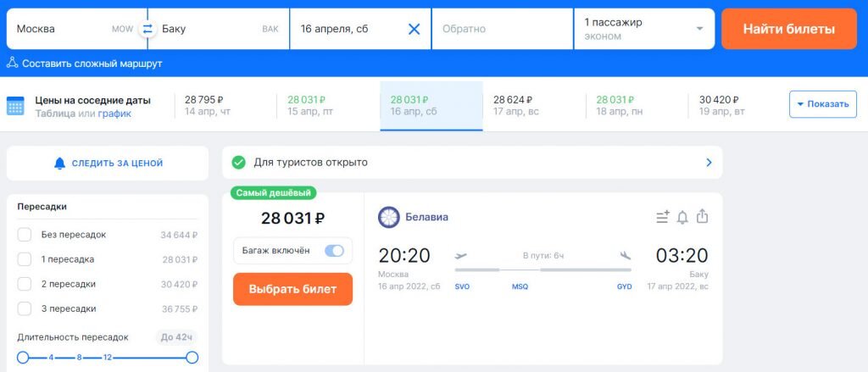The width and height of the screenshot is (868, 372).
Task: Click the 28 031 ₽ ticket price
Action: [x=292, y=218]
